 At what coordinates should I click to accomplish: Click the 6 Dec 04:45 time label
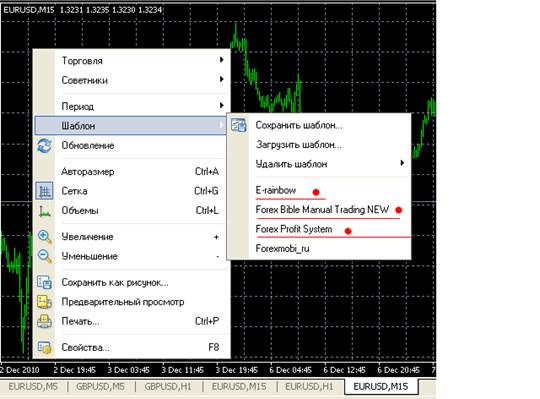(x=290, y=370)
